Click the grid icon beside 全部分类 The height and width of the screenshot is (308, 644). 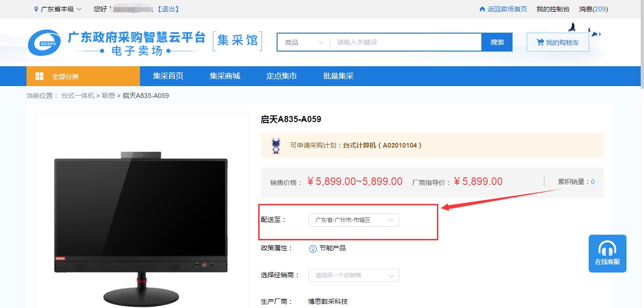[40, 76]
